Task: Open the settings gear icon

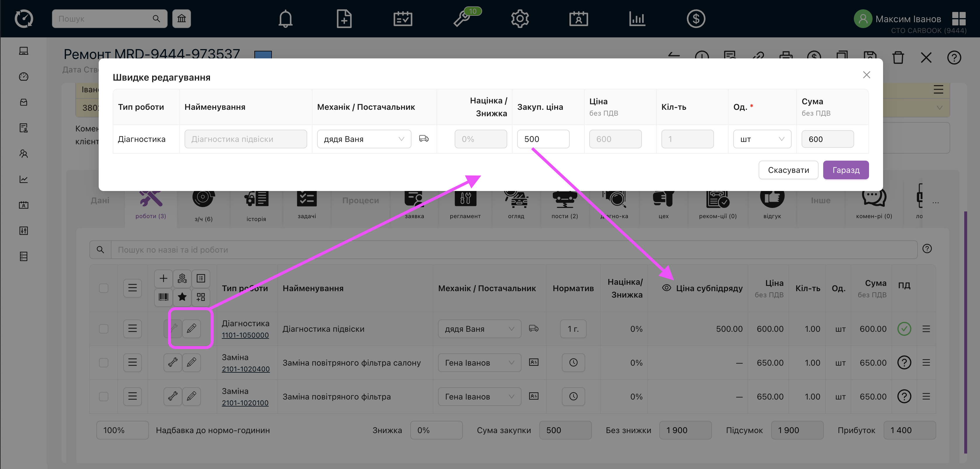Action: (520, 19)
